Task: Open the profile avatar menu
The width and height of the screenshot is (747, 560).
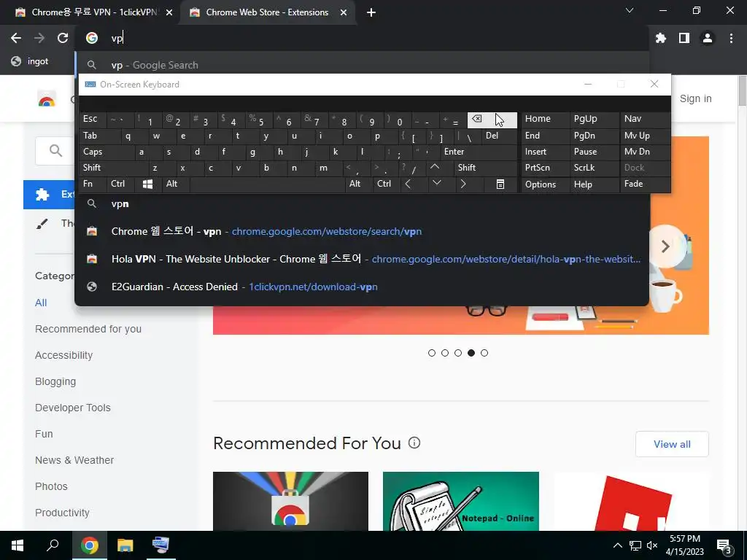Action: click(708, 38)
